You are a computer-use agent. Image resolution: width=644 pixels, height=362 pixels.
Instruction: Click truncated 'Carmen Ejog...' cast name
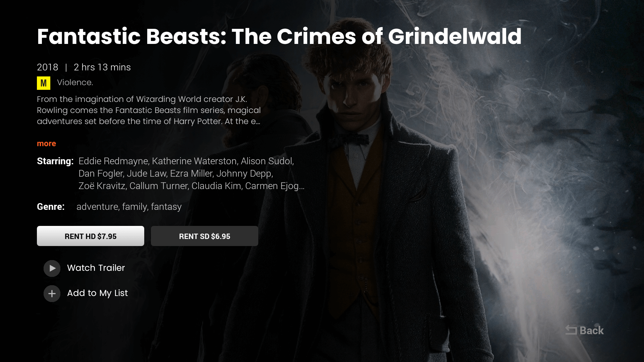(x=275, y=186)
